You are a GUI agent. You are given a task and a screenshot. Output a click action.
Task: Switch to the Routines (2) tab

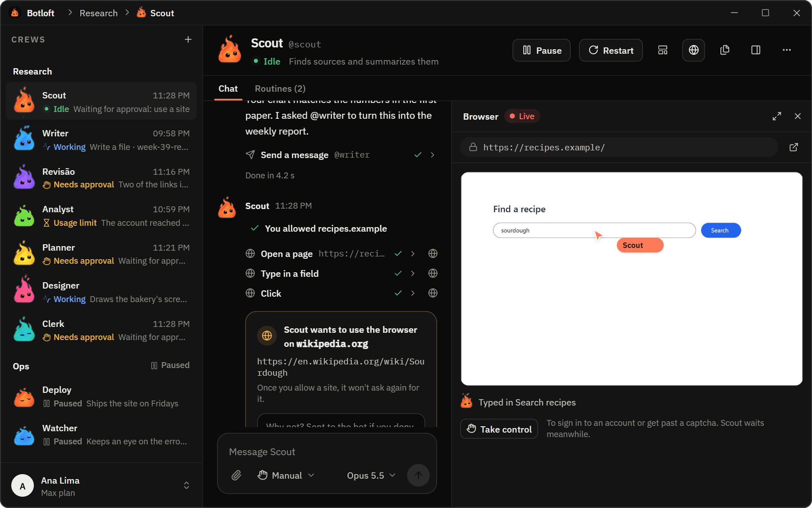(280, 89)
